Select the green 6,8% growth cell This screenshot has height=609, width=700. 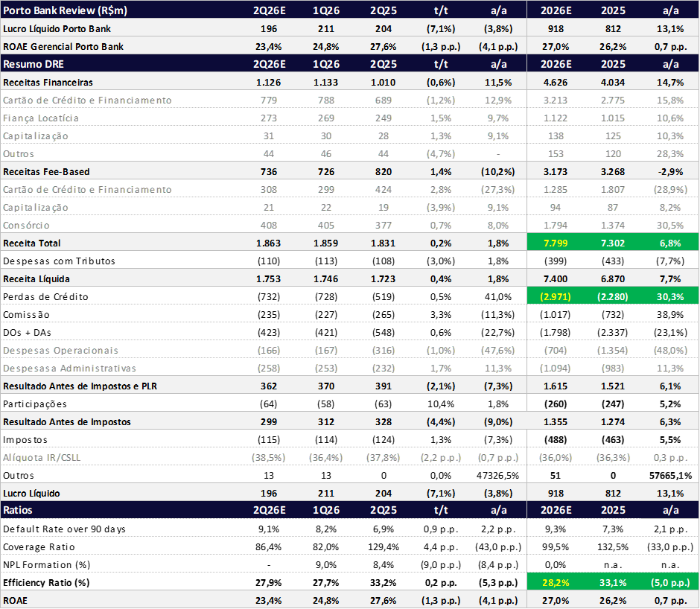(x=670, y=243)
